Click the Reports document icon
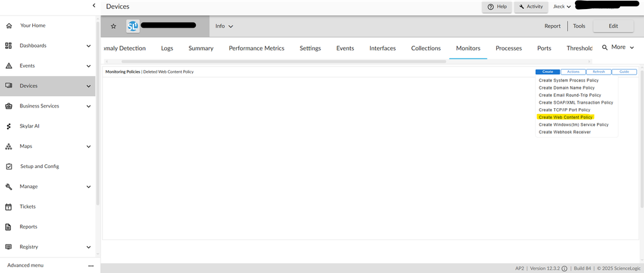644x273 pixels. pyautogui.click(x=8, y=227)
